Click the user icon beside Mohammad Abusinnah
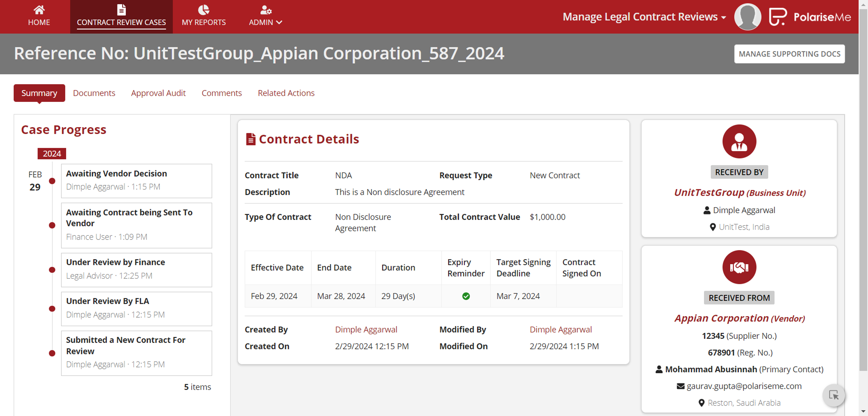The height and width of the screenshot is (416, 868). click(x=659, y=369)
